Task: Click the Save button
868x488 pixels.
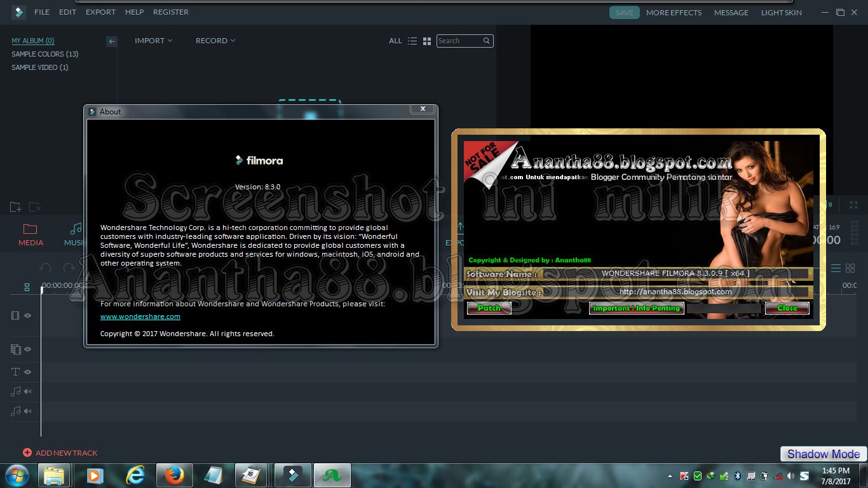Action: coord(624,12)
